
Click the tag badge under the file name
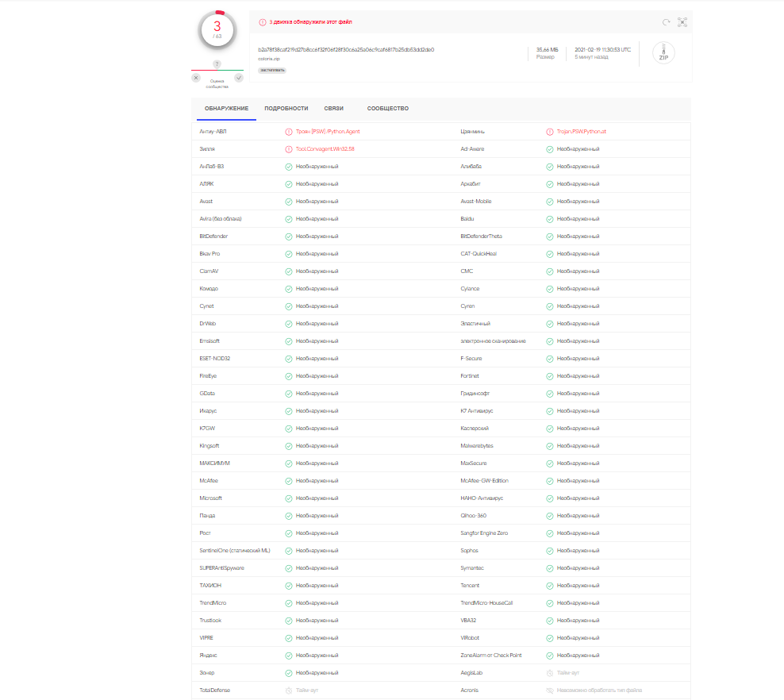click(x=272, y=71)
